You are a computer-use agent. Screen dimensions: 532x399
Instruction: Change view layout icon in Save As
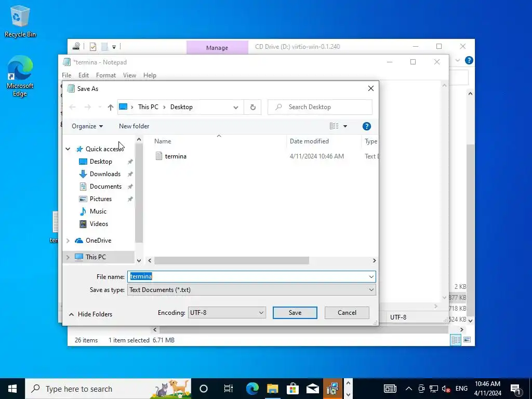[334, 126]
